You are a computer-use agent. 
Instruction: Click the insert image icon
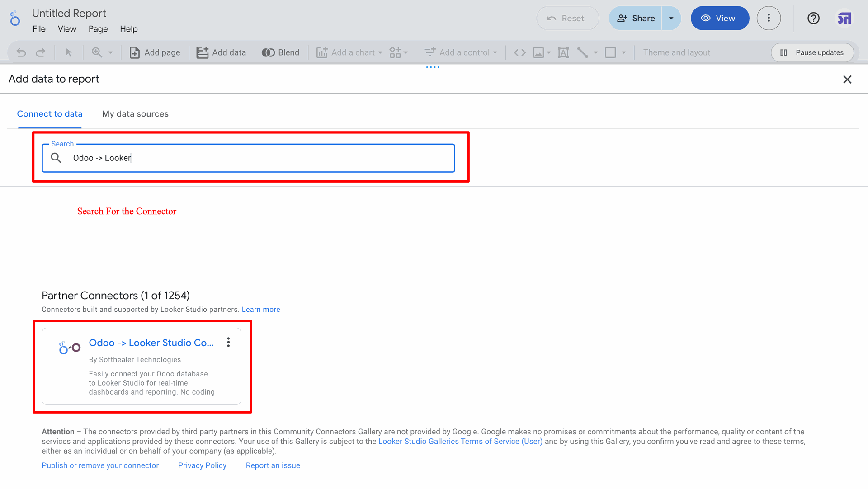pos(538,52)
